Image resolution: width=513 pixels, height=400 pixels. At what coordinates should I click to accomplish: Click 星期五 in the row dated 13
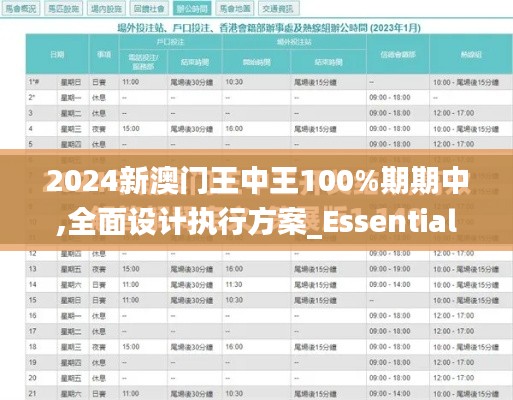pos(71,269)
